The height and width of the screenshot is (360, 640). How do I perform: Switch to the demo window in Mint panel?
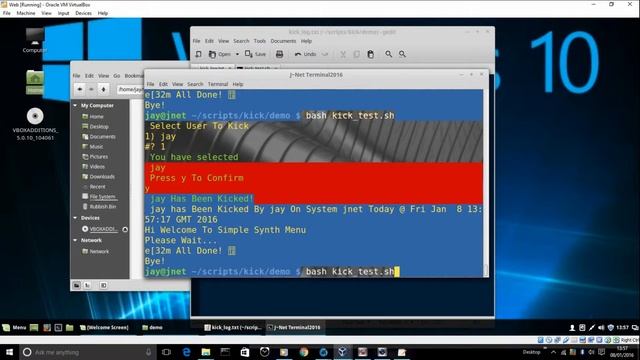(x=152, y=327)
